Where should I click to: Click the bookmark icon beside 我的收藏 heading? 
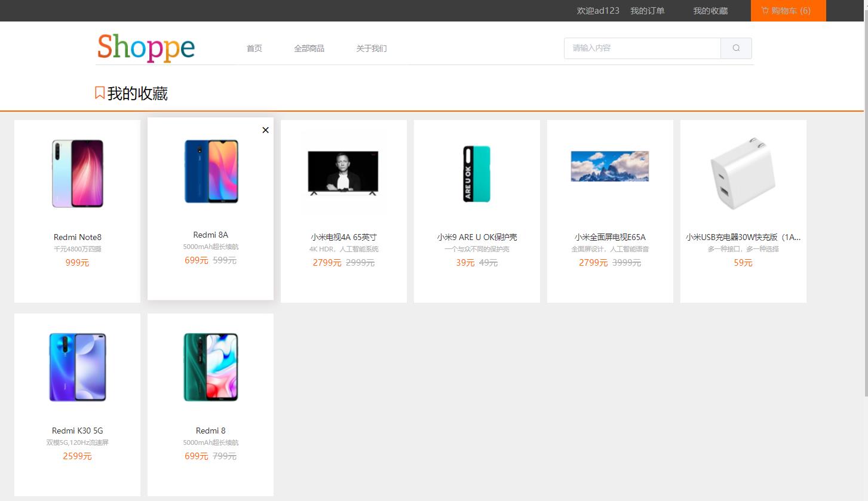click(100, 93)
